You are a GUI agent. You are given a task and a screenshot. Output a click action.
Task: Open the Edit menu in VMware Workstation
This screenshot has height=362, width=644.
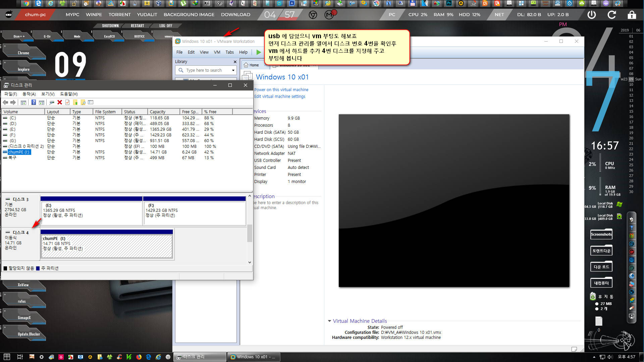coord(191,52)
